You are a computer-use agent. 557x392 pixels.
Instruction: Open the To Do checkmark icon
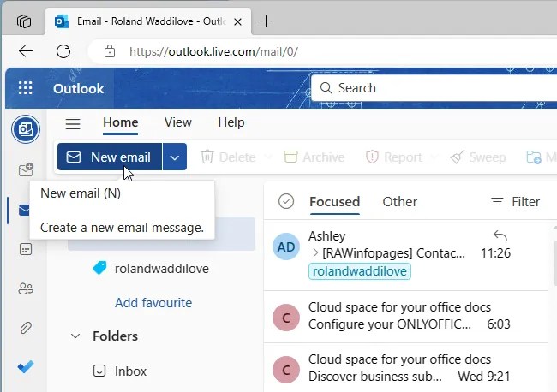click(x=26, y=366)
